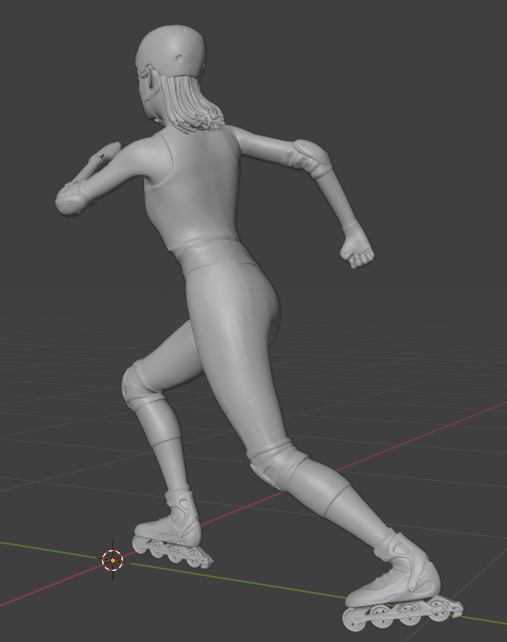Click the helmet's round vent hole
507x642 pixels.
(x=179, y=58)
